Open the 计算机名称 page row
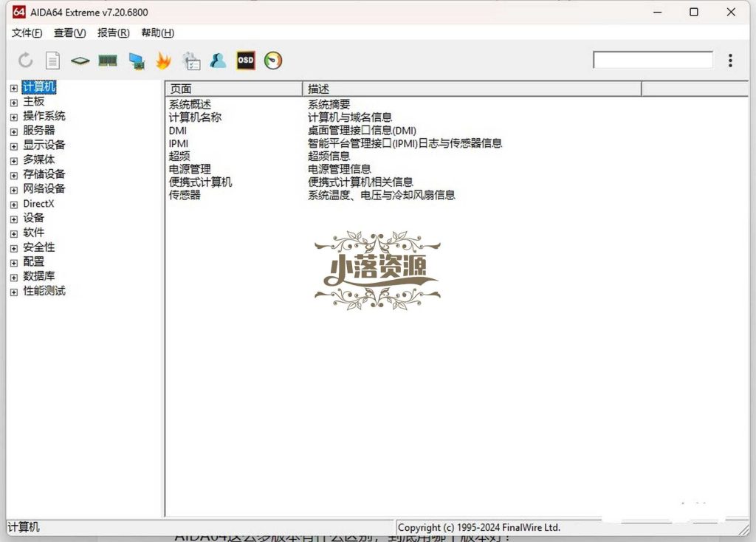The width and height of the screenshot is (756, 542). pos(195,117)
